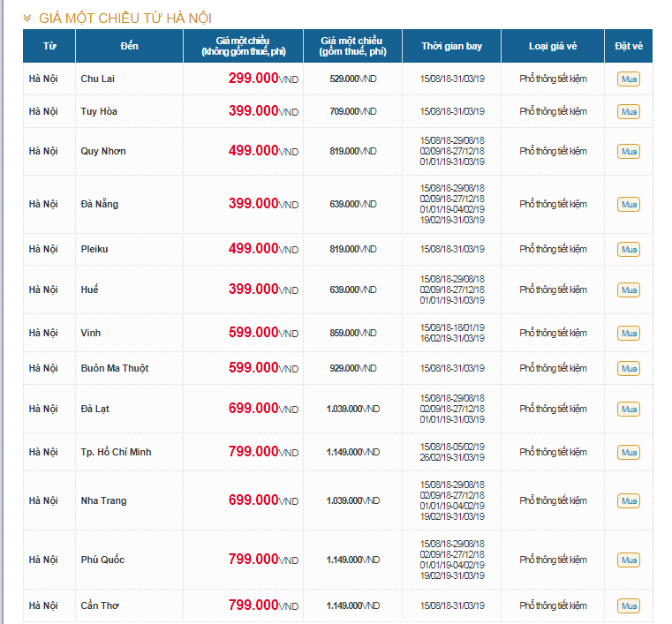Screen dimensions: 672x624
Task: Book the Pleiku flight with Mua
Action: click(x=629, y=250)
